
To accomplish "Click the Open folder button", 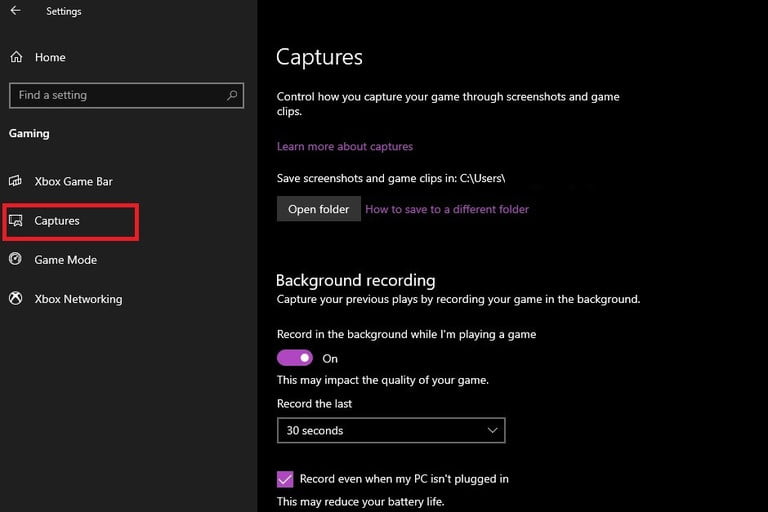I will (318, 209).
